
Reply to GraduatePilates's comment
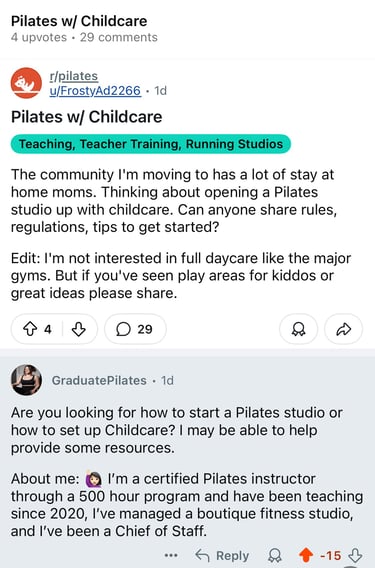pyautogui.click(x=222, y=555)
